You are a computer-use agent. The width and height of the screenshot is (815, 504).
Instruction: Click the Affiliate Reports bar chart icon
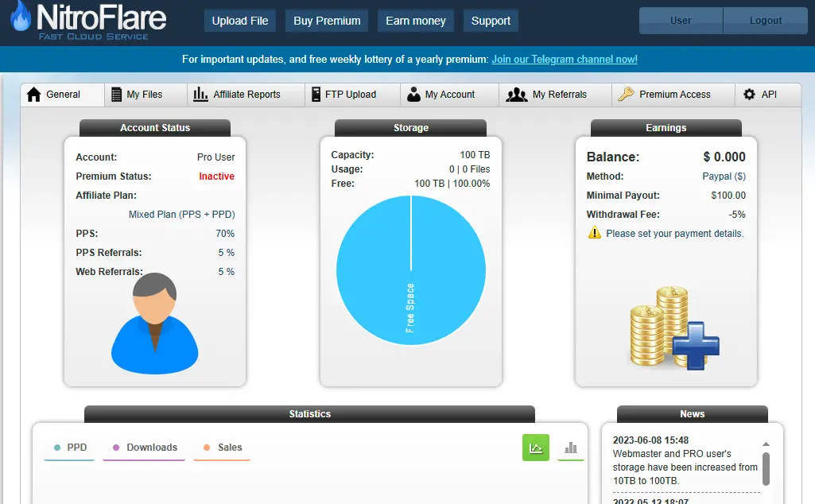coord(200,95)
